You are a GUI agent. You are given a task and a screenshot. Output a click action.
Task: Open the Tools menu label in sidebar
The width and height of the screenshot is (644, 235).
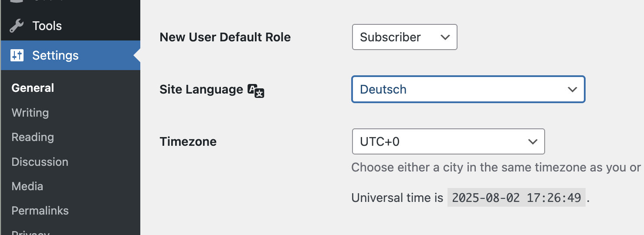point(47,26)
